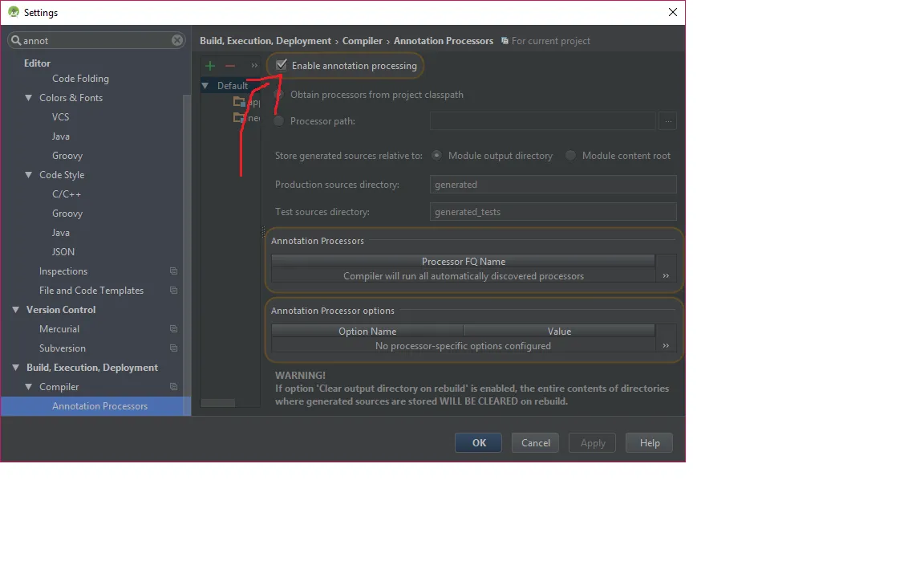Click the processor path browse button

tap(667, 121)
